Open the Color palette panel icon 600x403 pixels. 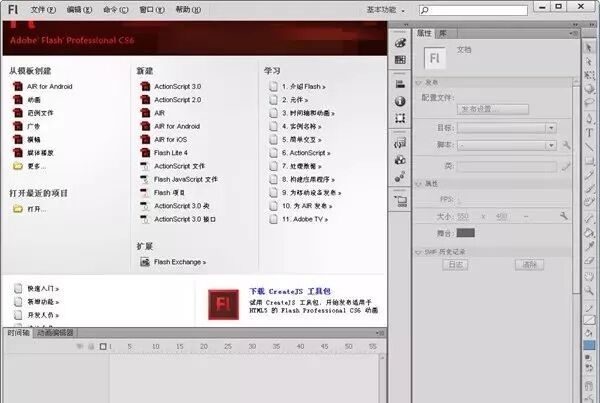[400, 43]
